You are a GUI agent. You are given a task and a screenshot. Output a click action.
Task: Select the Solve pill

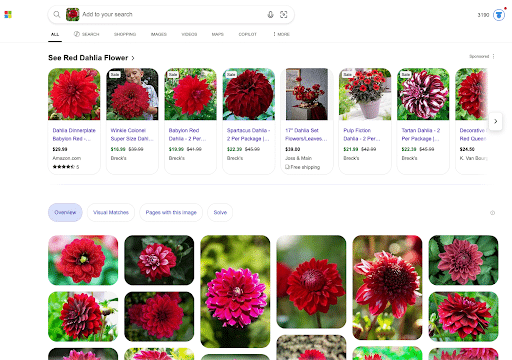point(220,212)
